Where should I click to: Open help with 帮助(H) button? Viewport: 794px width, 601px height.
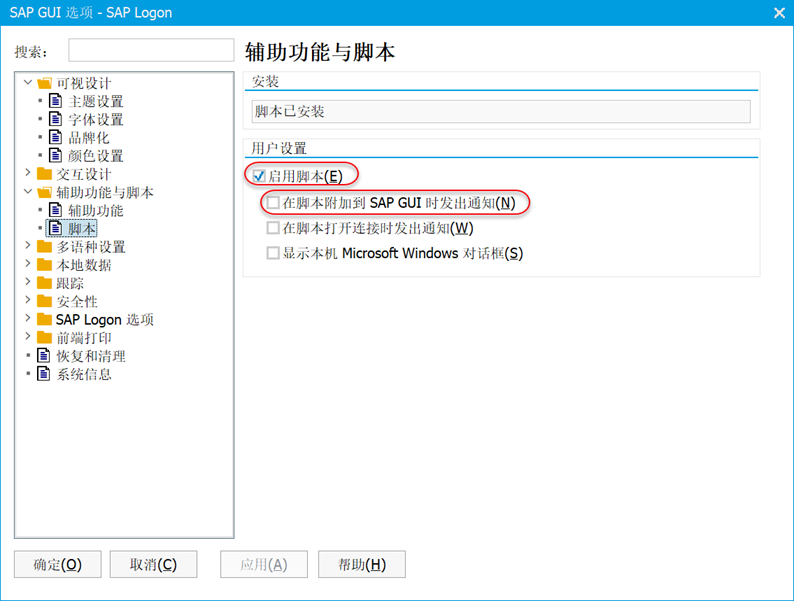point(362,564)
